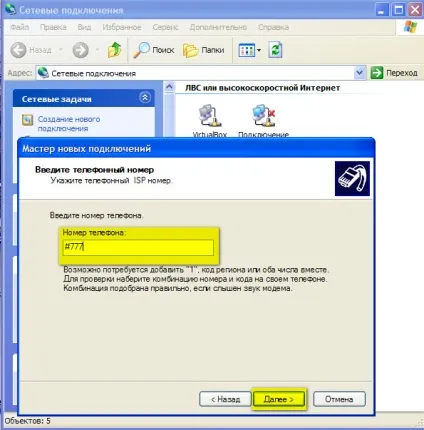
Task: Open Search (Поиск) in the toolbar
Action: [x=154, y=50]
